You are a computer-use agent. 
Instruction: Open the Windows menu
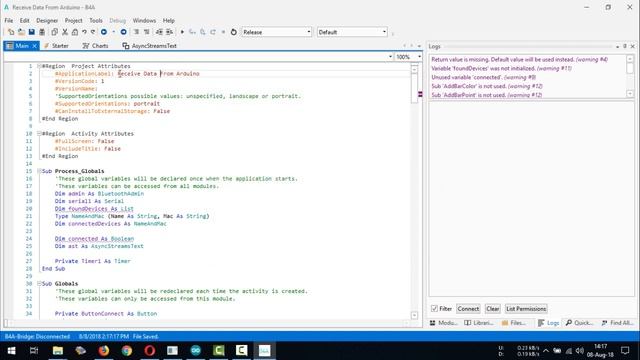(x=144, y=20)
